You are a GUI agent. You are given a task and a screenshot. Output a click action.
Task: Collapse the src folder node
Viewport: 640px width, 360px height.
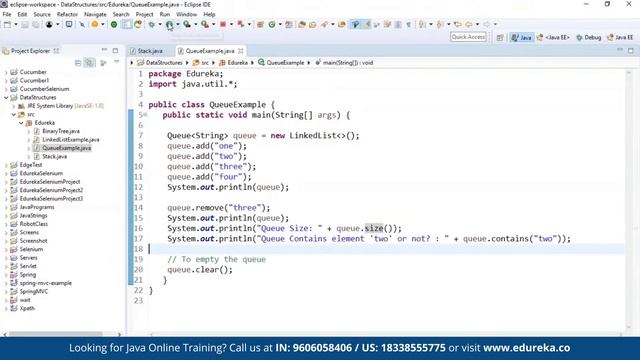click(x=14, y=115)
